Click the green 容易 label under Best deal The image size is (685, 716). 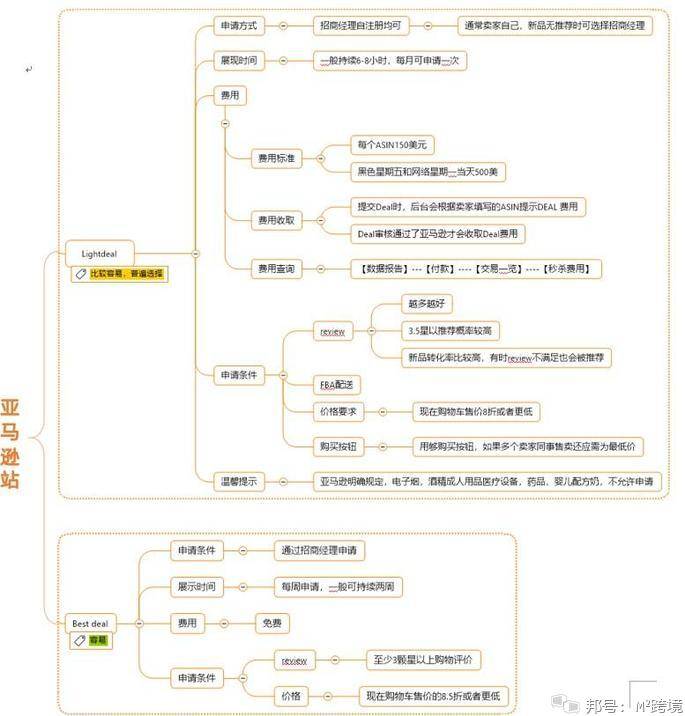tap(98, 641)
